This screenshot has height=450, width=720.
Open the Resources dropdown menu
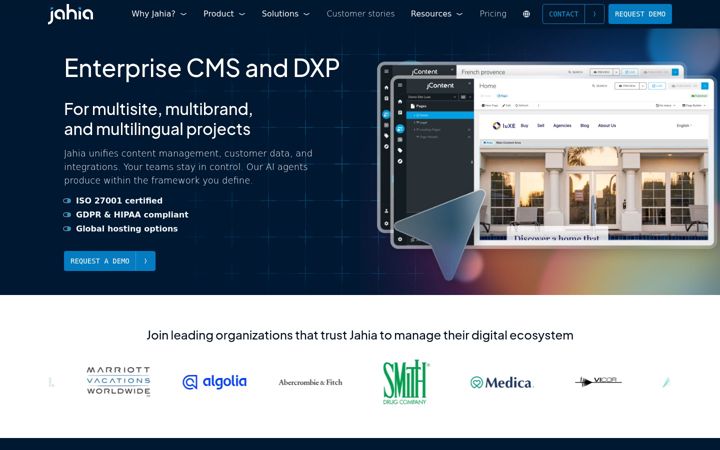436,14
